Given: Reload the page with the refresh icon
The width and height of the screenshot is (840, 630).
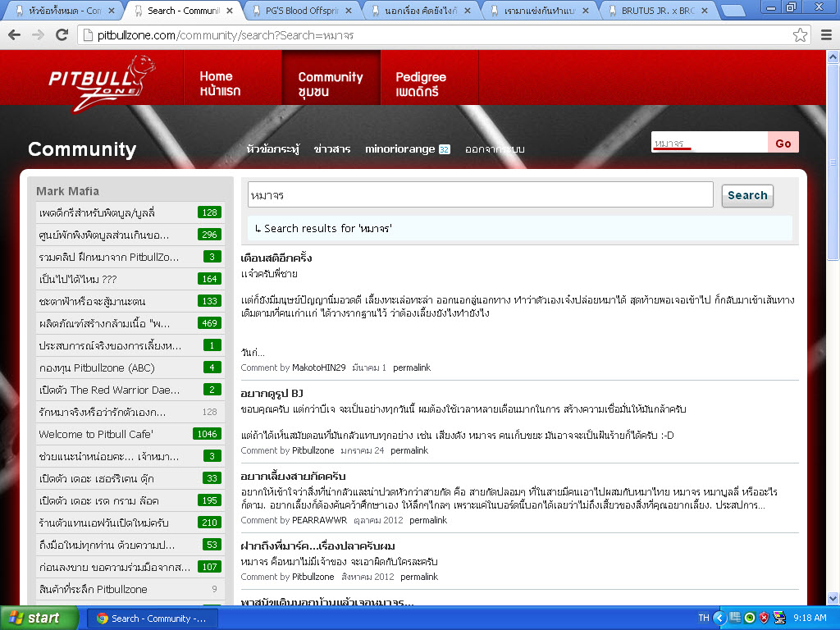Looking at the screenshot, I should (62, 35).
